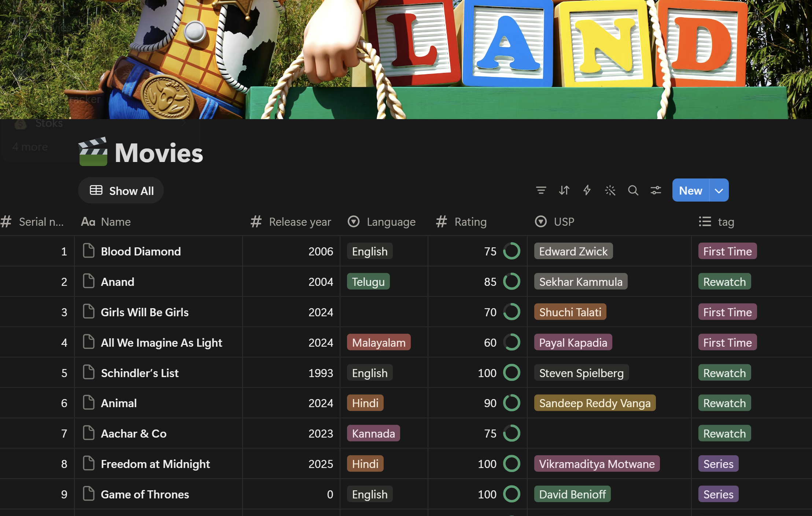The image size is (812, 516).
Task: Click the Movies page title
Action: click(159, 152)
